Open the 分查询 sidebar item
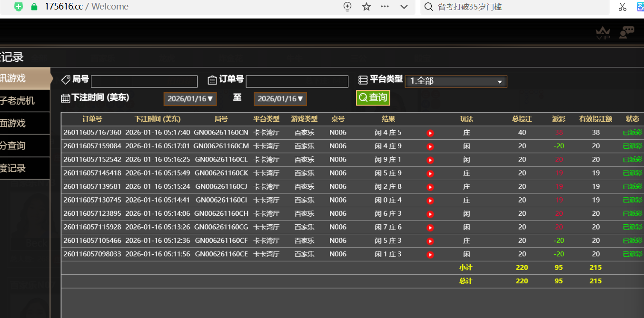The width and height of the screenshot is (644, 318). [x=24, y=145]
